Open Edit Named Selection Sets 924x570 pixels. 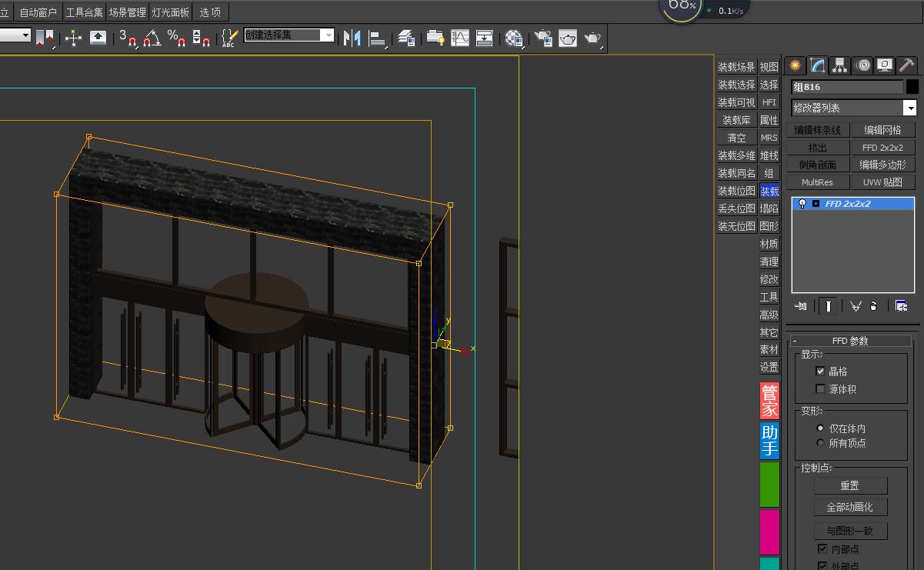tap(229, 38)
